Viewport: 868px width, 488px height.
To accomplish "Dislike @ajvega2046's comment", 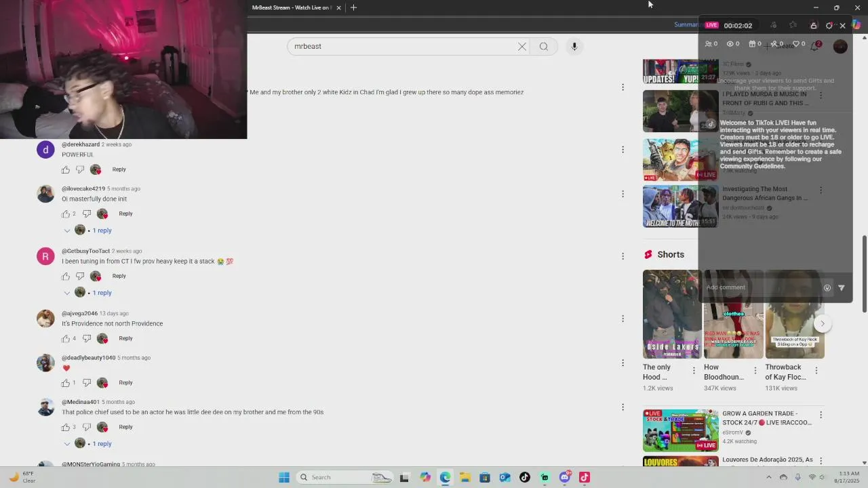I will click(87, 338).
